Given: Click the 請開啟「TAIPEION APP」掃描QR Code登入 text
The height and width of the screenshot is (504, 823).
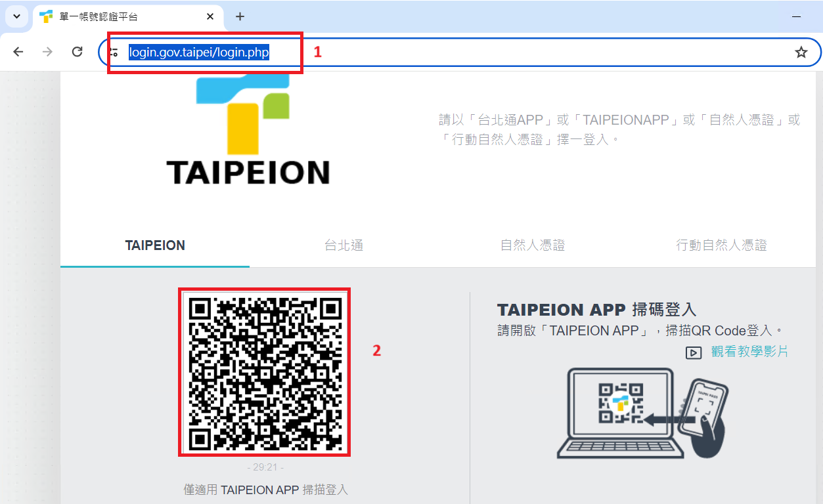Looking at the screenshot, I should coord(641,330).
